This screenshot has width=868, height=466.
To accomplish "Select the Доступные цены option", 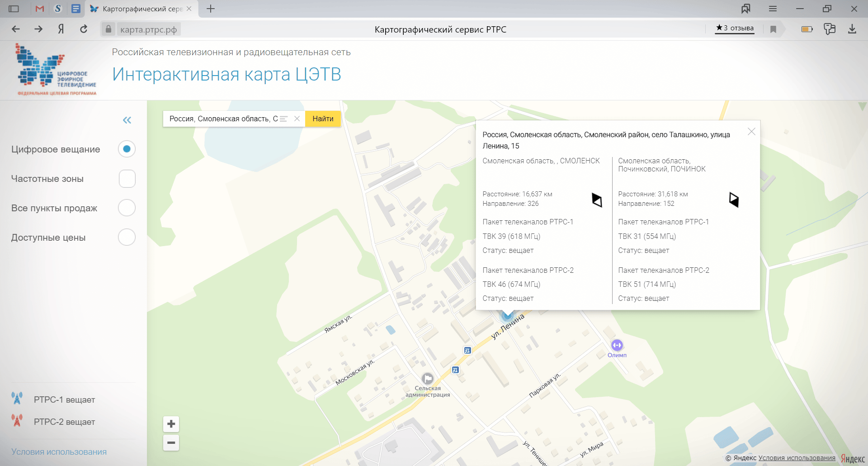I will (x=127, y=237).
